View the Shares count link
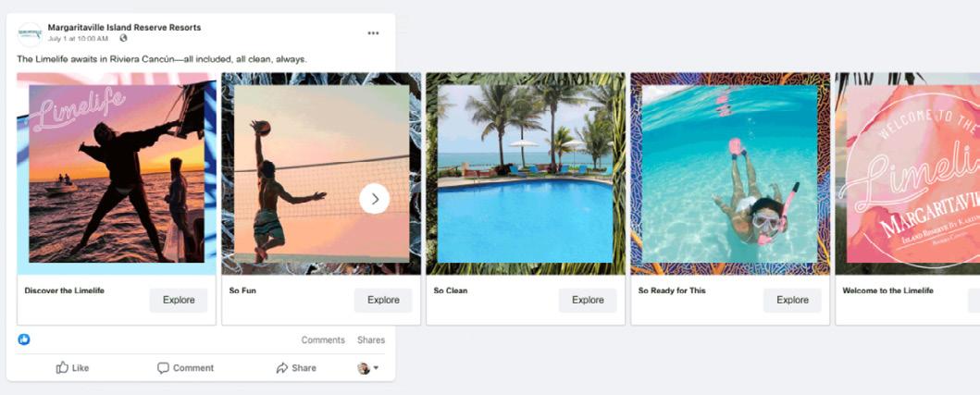 [x=371, y=340]
